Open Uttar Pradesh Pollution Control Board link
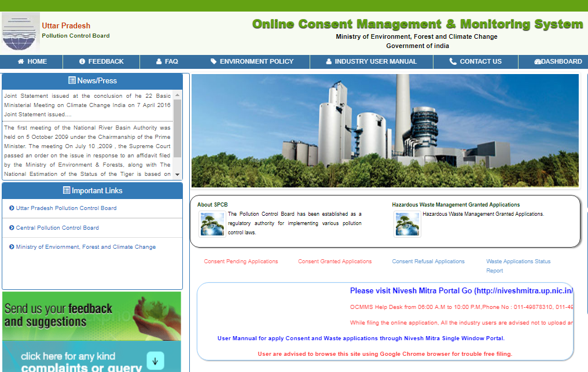This screenshot has height=372, width=588. [66, 208]
